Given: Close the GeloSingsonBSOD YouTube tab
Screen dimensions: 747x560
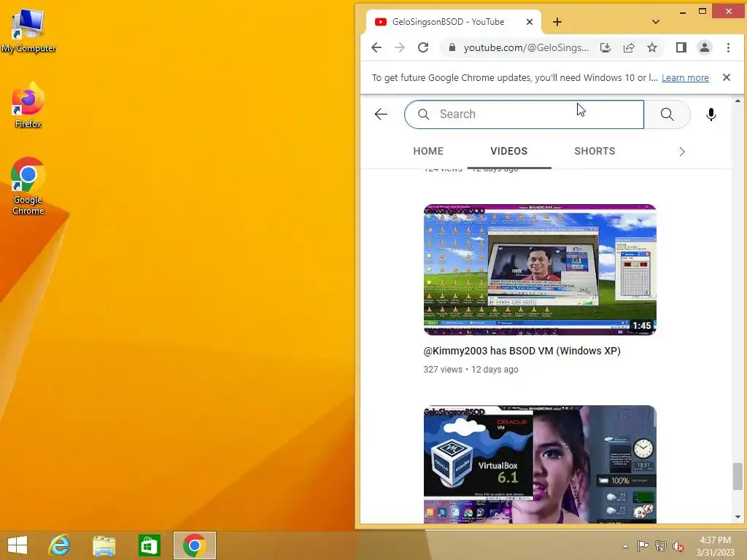Looking at the screenshot, I should 530,22.
